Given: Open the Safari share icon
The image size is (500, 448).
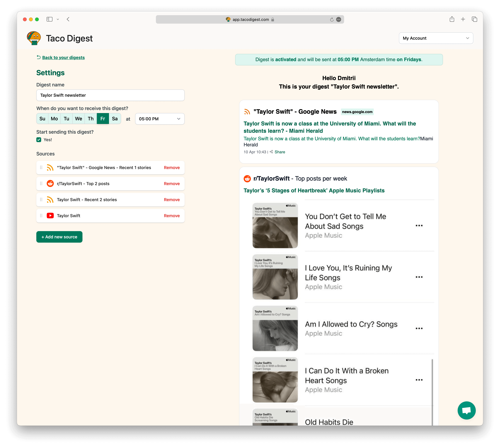Looking at the screenshot, I should click(x=452, y=19).
